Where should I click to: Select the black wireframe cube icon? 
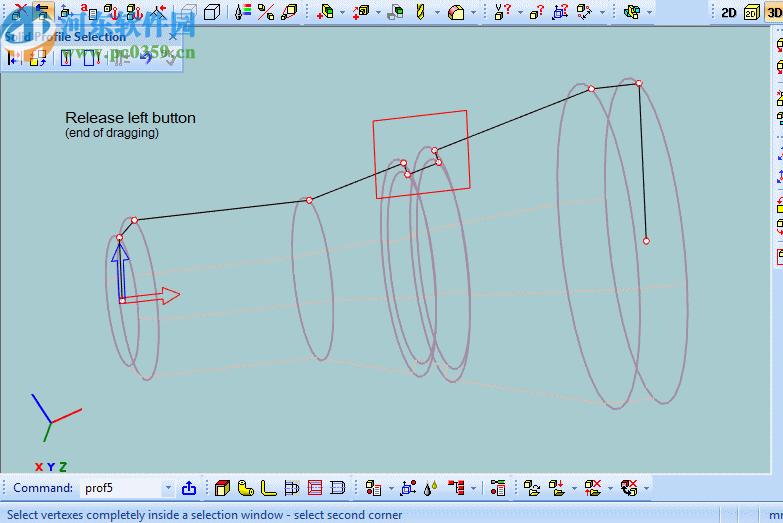point(212,11)
